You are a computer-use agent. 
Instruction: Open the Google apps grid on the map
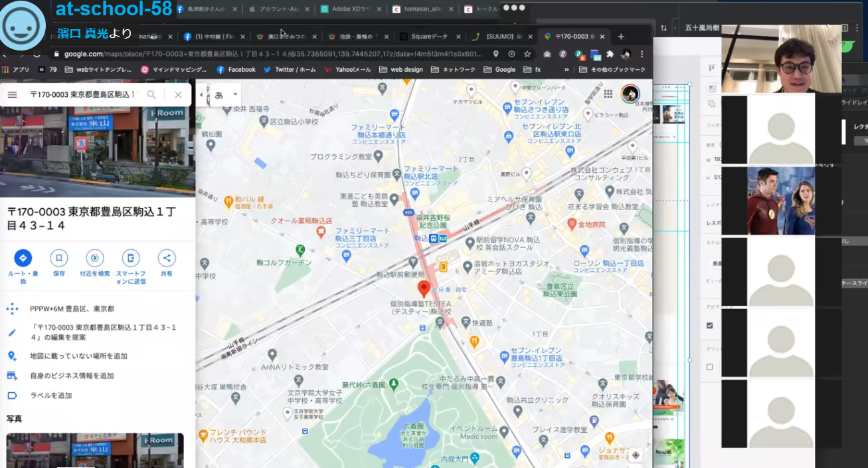coord(608,94)
